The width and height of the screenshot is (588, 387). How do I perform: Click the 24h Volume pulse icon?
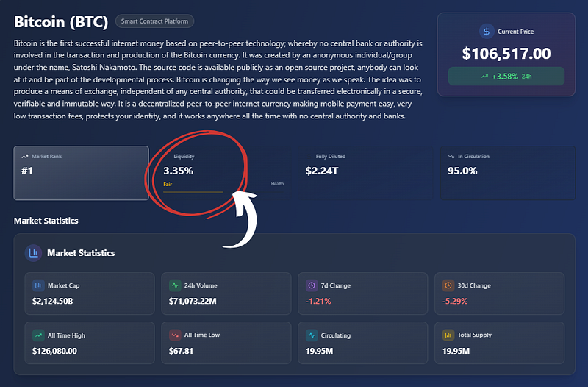[x=175, y=285]
